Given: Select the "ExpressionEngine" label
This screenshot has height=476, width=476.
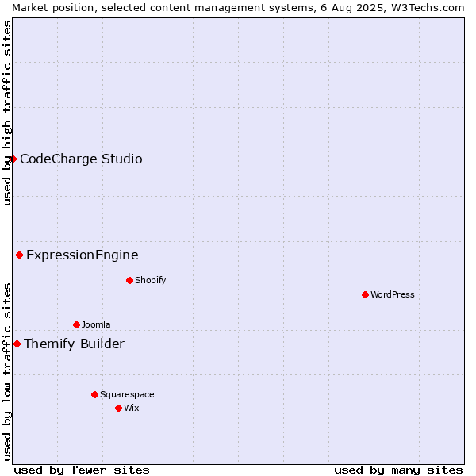Looking at the screenshot, I should 83,255.
